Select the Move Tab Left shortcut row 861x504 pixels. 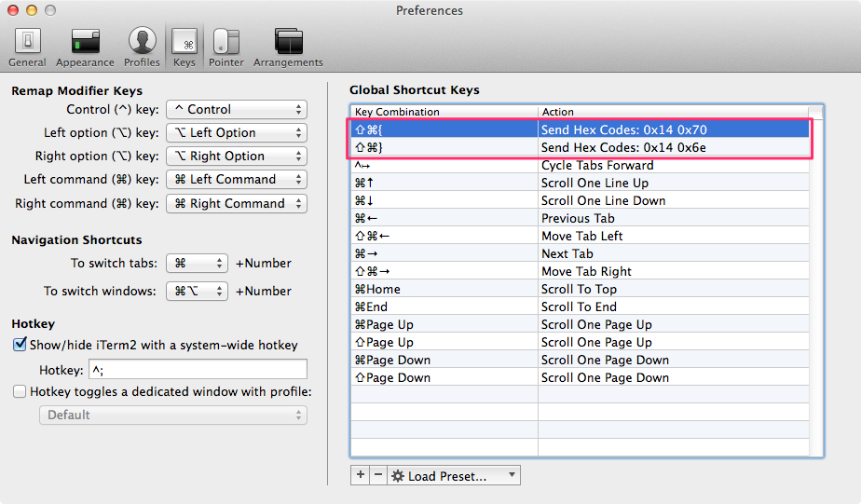[580, 236]
